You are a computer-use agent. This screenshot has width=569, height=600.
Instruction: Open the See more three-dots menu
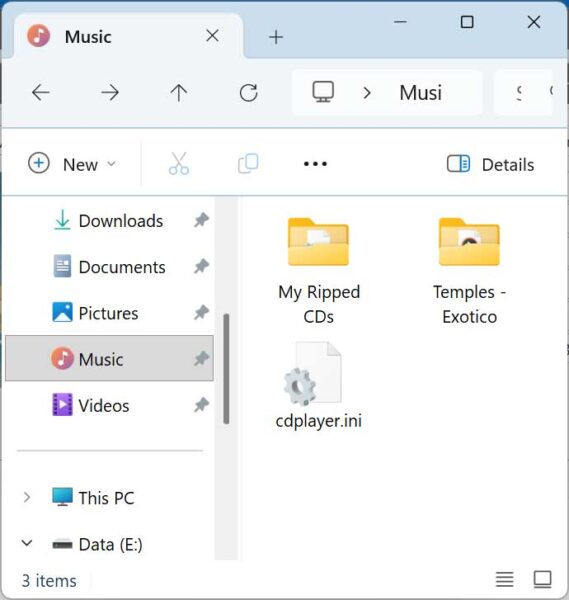point(315,164)
